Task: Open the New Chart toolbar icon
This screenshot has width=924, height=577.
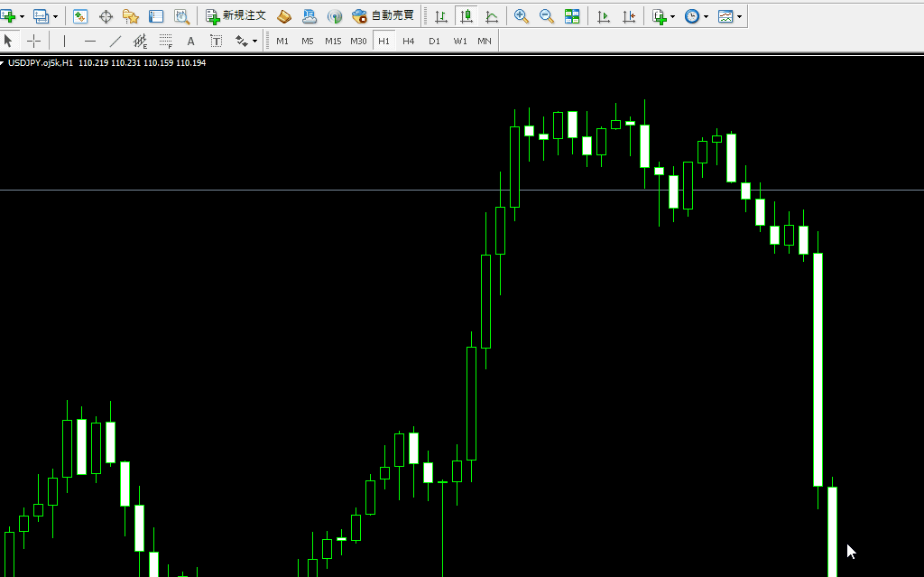Action: pyautogui.click(x=7, y=16)
